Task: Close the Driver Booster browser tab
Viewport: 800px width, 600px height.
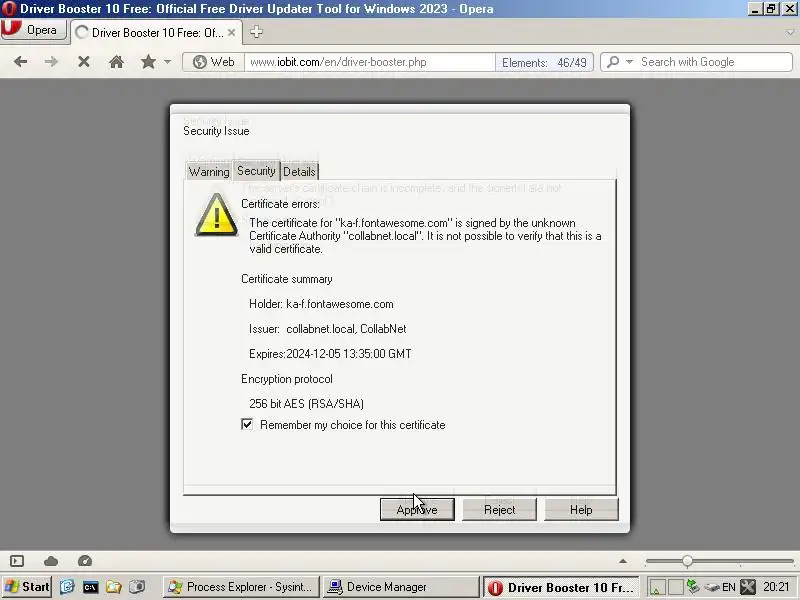Action: pos(232,33)
